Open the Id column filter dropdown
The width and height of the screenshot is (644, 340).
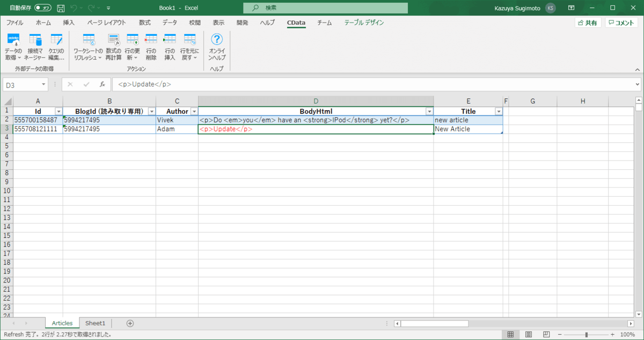click(58, 111)
